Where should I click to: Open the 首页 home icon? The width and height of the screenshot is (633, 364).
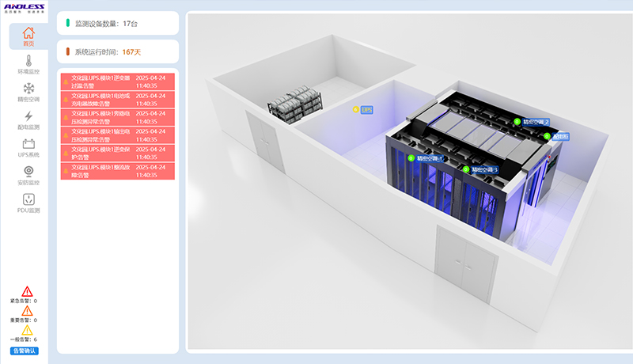pos(28,34)
